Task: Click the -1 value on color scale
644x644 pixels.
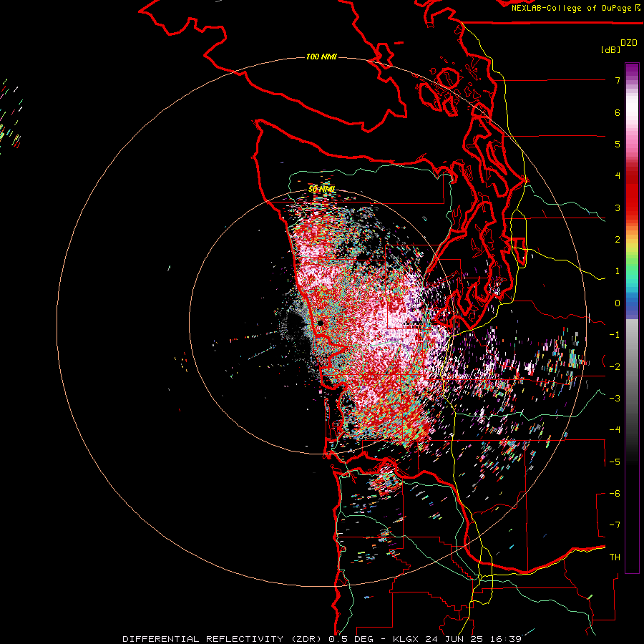Action: pyautogui.click(x=615, y=335)
